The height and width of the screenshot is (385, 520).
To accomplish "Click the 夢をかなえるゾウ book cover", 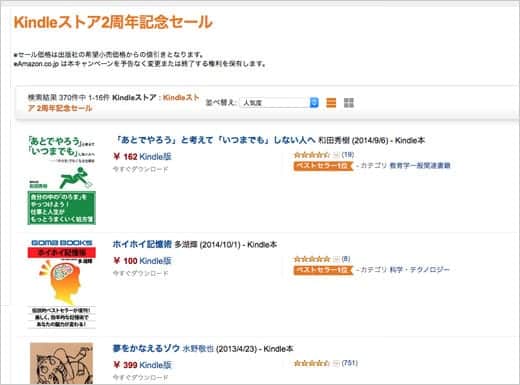I will coord(62,363).
